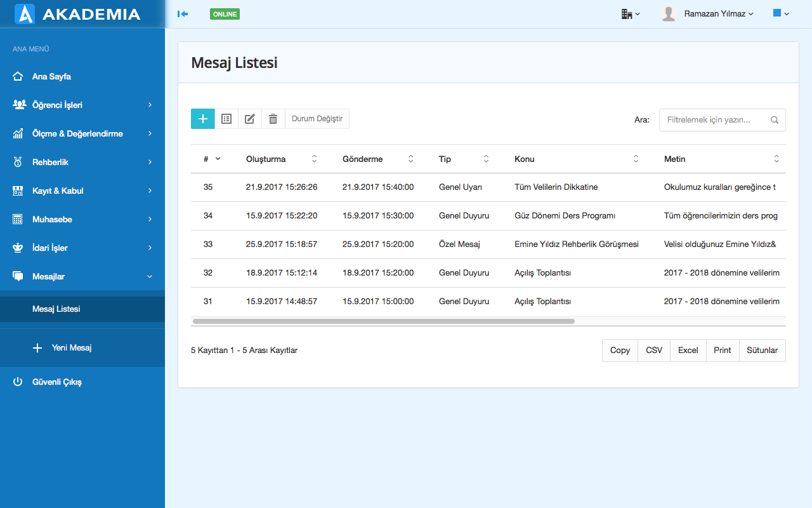
Task: Collapse sidebar using the arrow icon
Action: (183, 14)
